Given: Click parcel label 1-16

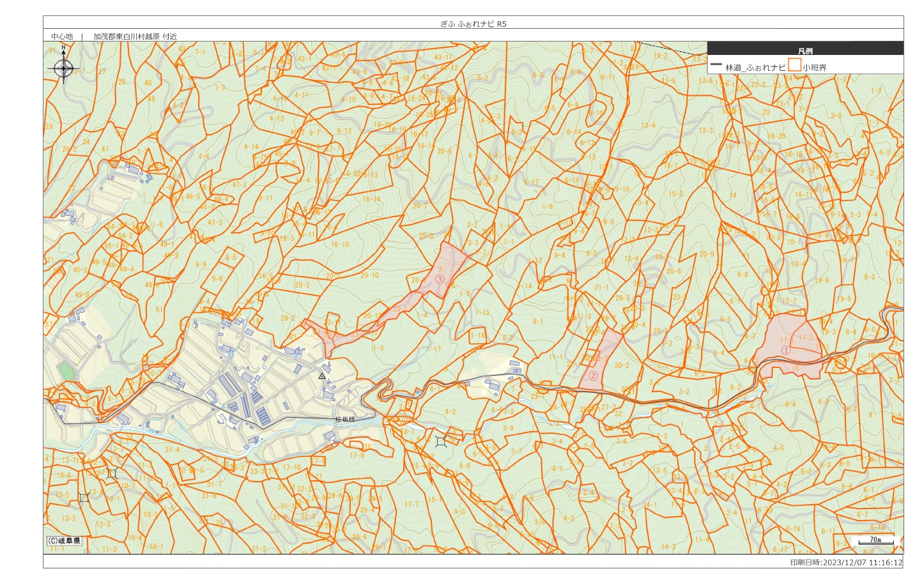Looking at the screenshot, I should tap(478, 335).
